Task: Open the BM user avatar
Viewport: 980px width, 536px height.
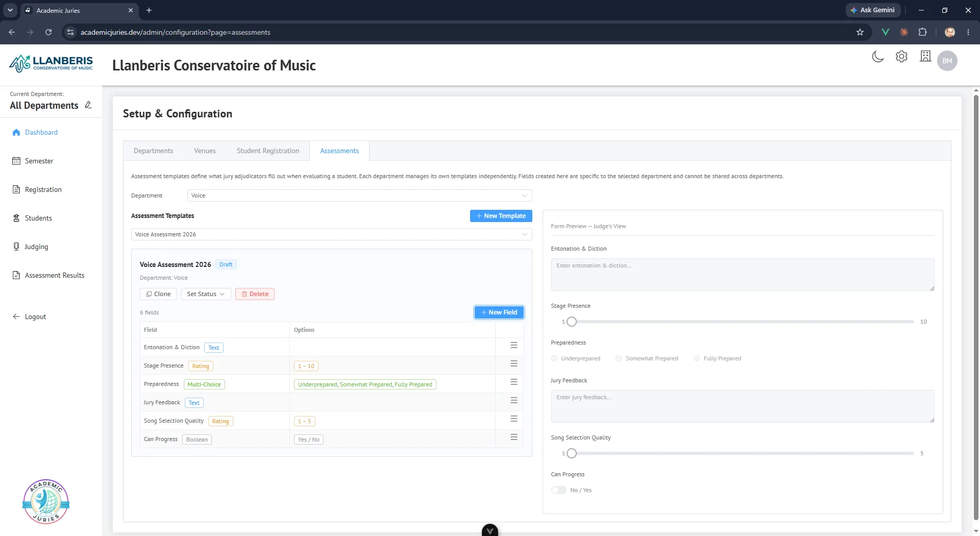Action: pos(947,61)
